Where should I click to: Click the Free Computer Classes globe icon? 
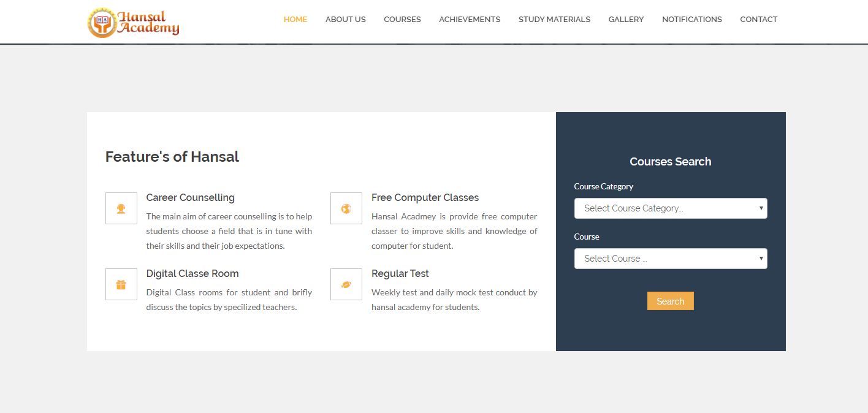click(346, 208)
